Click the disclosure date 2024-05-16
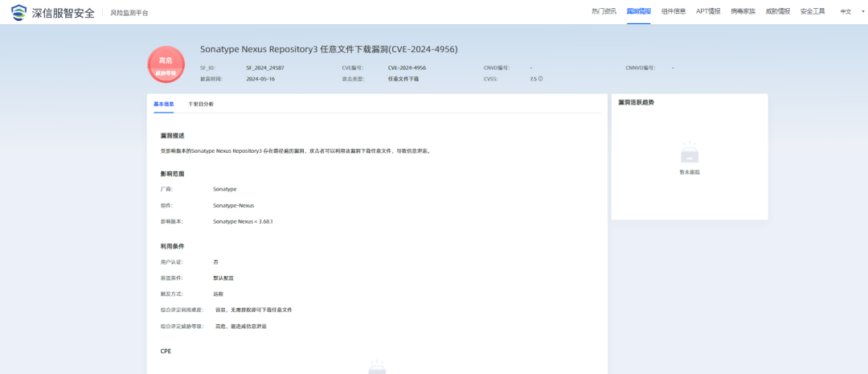Screen dimensions: 868x374 coord(260,79)
